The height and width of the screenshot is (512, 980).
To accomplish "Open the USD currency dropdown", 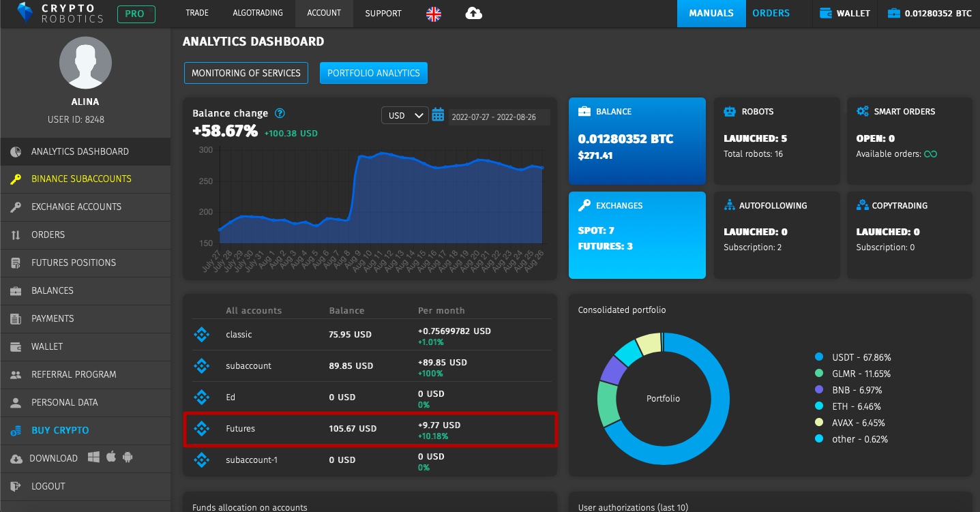I will [404, 116].
